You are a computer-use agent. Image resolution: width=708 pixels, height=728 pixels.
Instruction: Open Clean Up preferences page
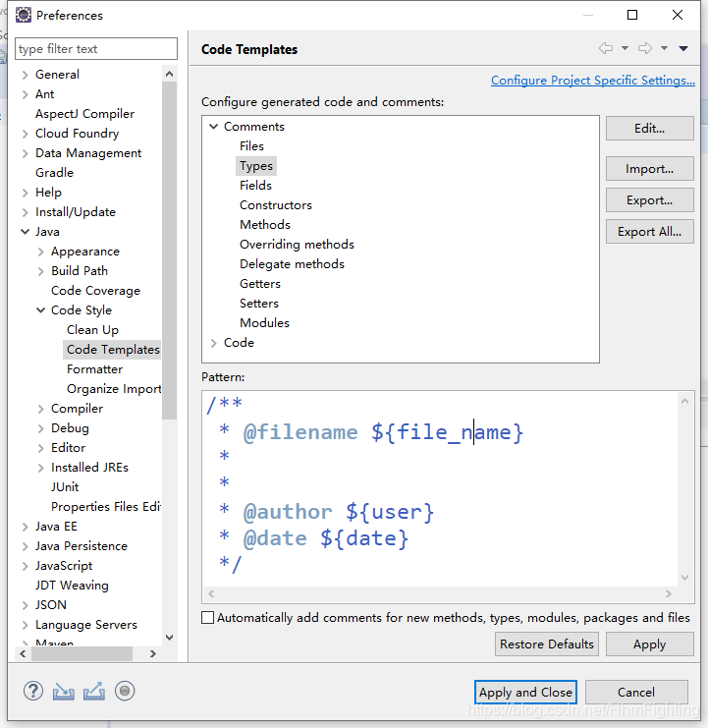tap(92, 330)
